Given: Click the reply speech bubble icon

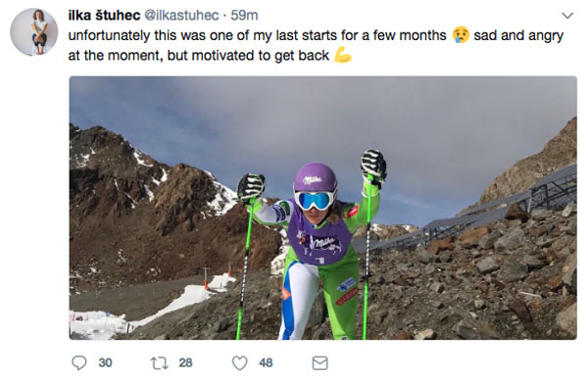Looking at the screenshot, I should pos(79,362).
